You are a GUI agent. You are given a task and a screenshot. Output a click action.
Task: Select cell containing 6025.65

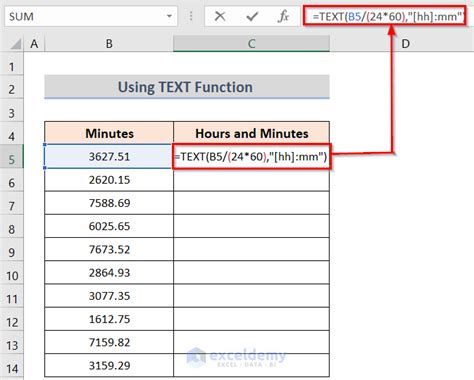pyautogui.click(x=109, y=226)
